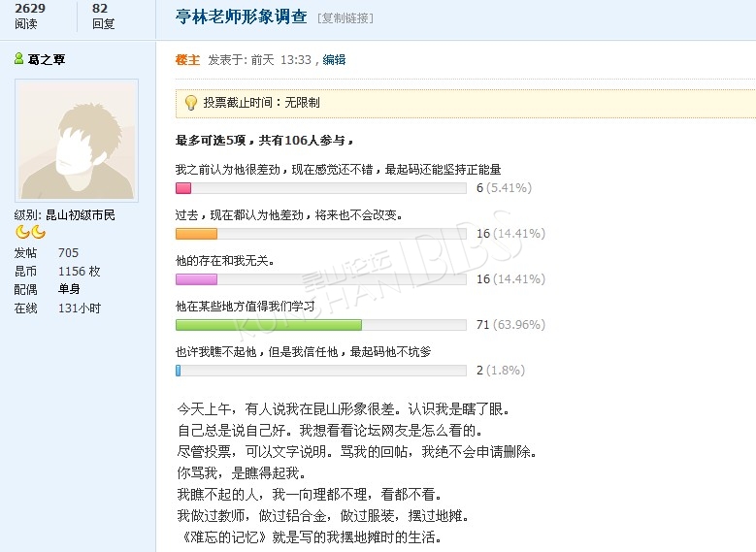Screen dimensions: 756x552
Task: Click the level text 昆山初级市民
Action: click(80, 215)
